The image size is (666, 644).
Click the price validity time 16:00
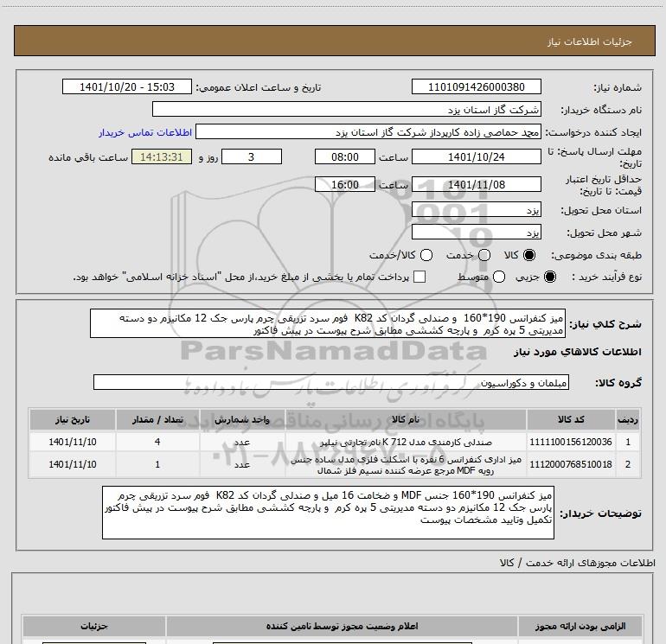coord(345,184)
